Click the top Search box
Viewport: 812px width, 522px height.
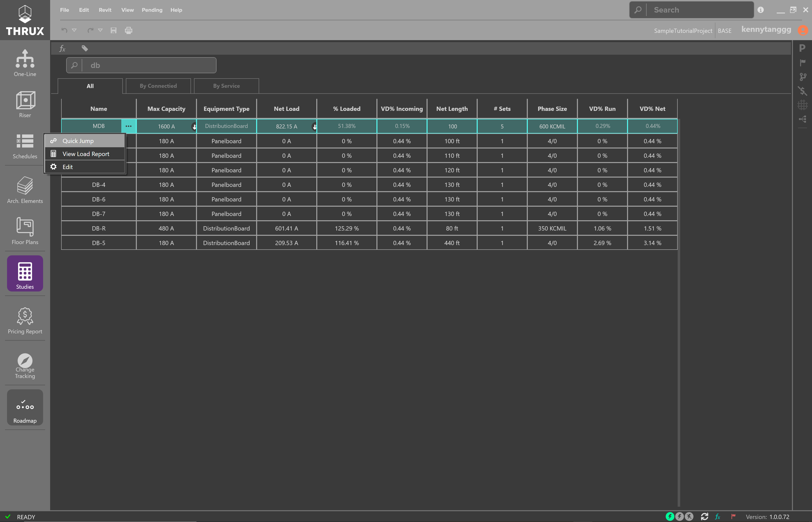(691, 10)
